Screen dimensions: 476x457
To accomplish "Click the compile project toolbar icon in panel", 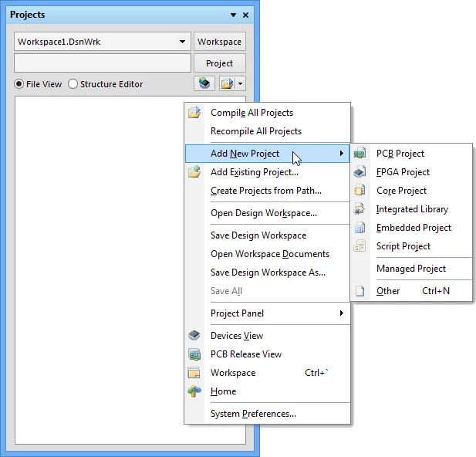I will click(x=227, y=83).
